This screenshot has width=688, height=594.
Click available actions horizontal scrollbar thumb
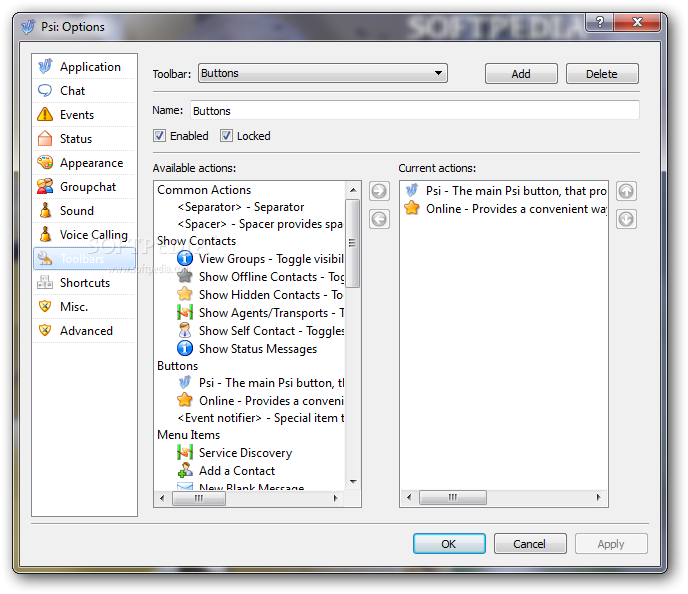click(x=199, y=498)
